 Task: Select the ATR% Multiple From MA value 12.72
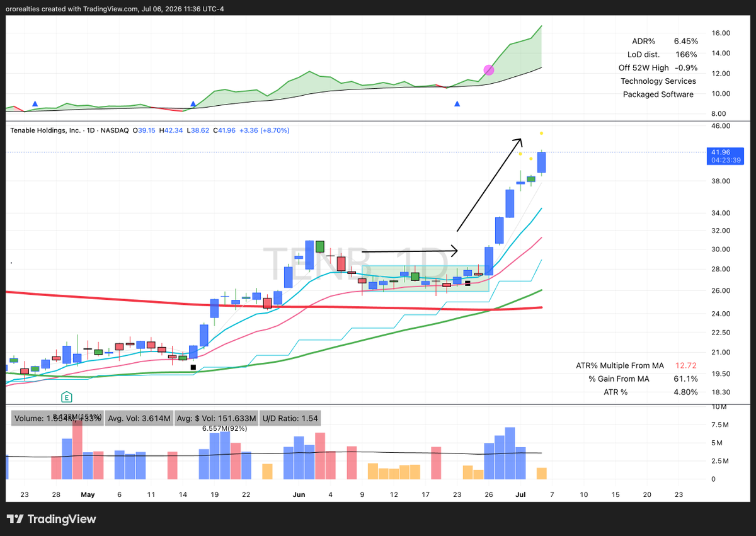tap(686, 365)
